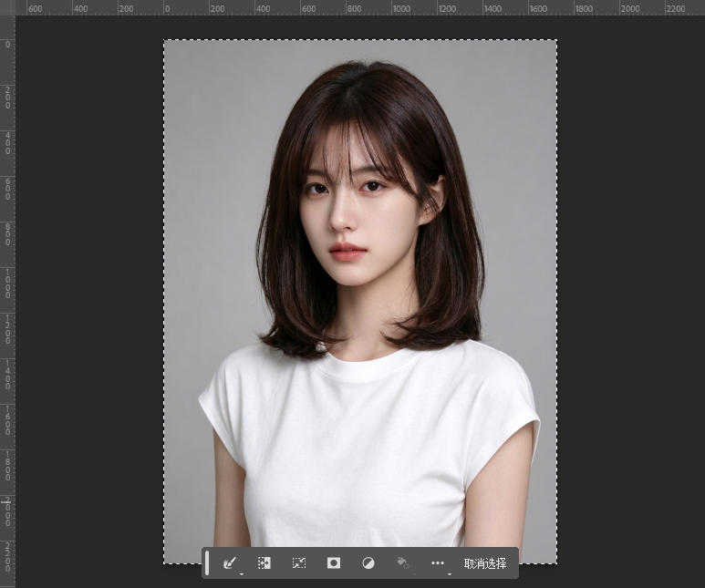The height and width of the screenshot is (588, 705).
Task: Click the fill selection bucket icon
Action: point(403,562)
